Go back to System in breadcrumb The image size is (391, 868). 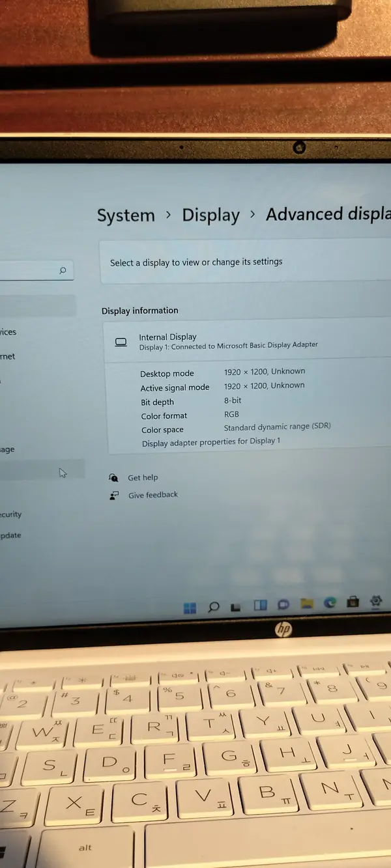tap(126, 216)
